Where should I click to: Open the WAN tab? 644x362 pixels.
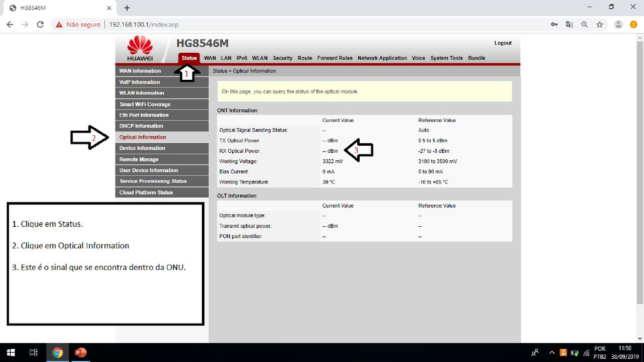tap(210, 58)
